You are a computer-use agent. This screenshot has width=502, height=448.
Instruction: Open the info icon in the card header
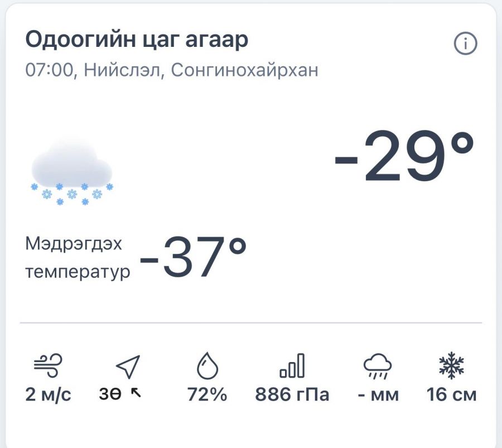tap(465, 43)
